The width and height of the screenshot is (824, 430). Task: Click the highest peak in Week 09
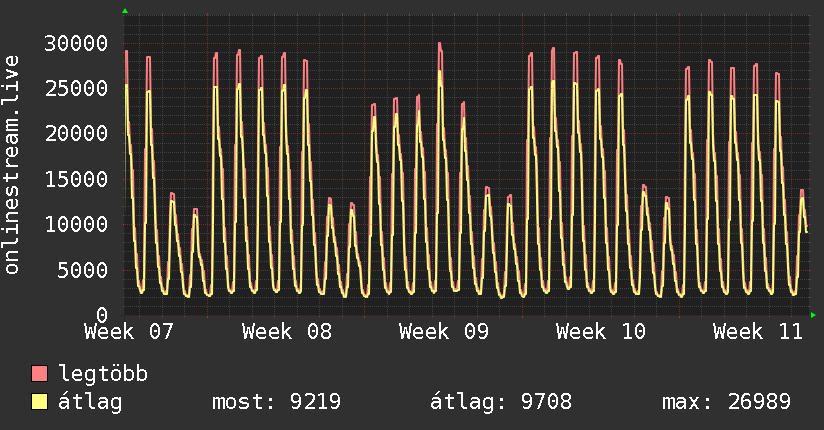pyautogui.click(x=440, y=44)
